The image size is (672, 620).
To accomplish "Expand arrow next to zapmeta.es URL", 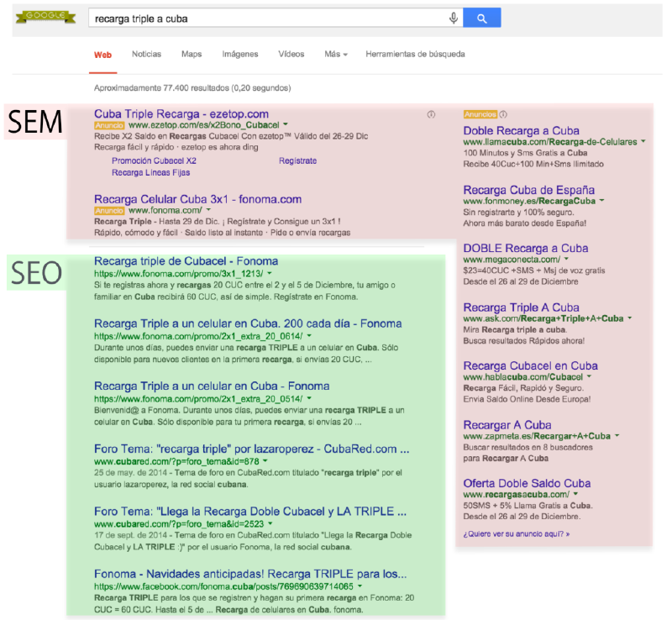I will (x=617, y=435).
